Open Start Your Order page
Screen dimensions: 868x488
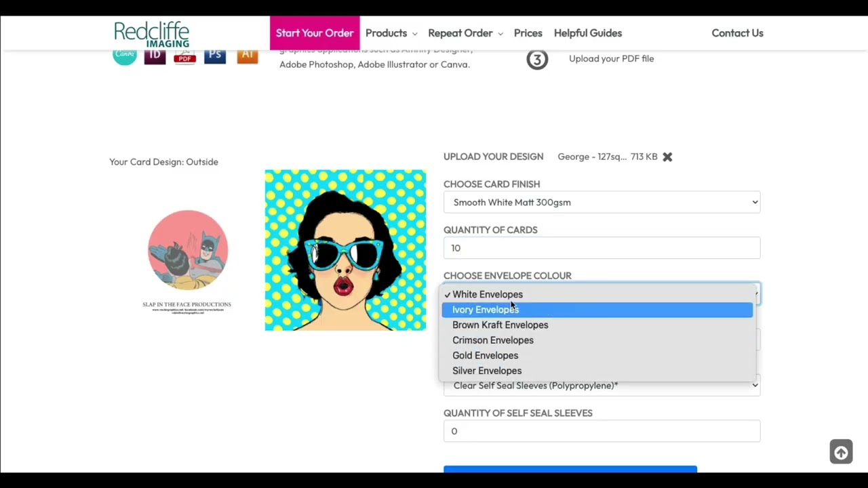pyautogui.click(x=315, y=33)
